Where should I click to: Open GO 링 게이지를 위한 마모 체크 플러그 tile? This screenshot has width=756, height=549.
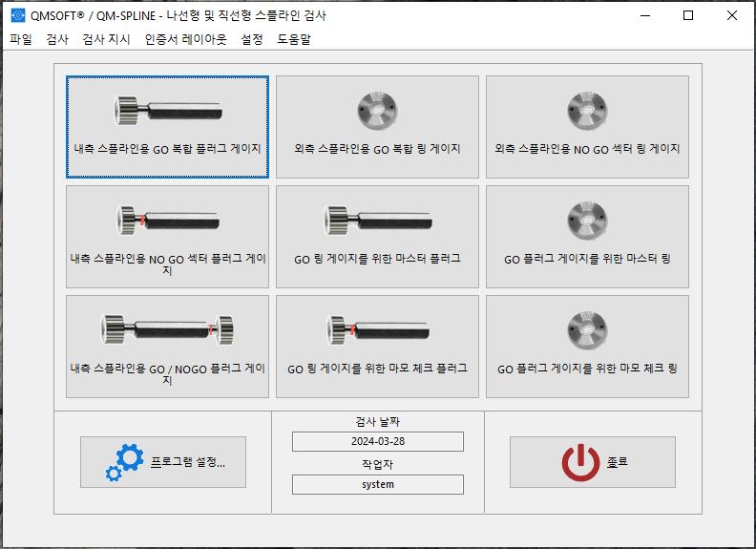(x=377, y=347)
